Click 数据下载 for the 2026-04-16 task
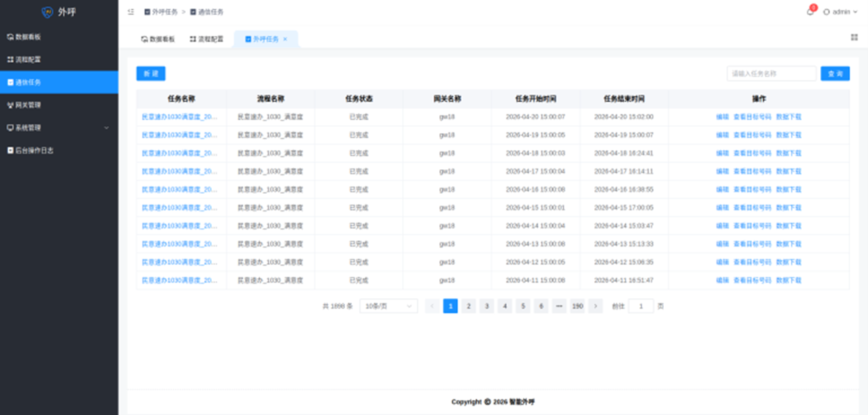Viewport: 868px width, 415px height. point(789,189)
